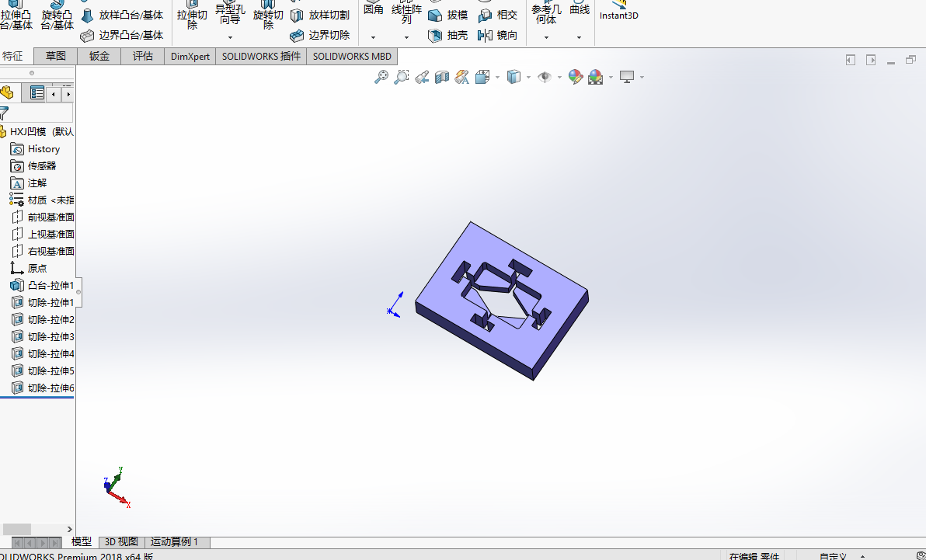Click 边界切除 boundary cut tool

click(320, 36)
